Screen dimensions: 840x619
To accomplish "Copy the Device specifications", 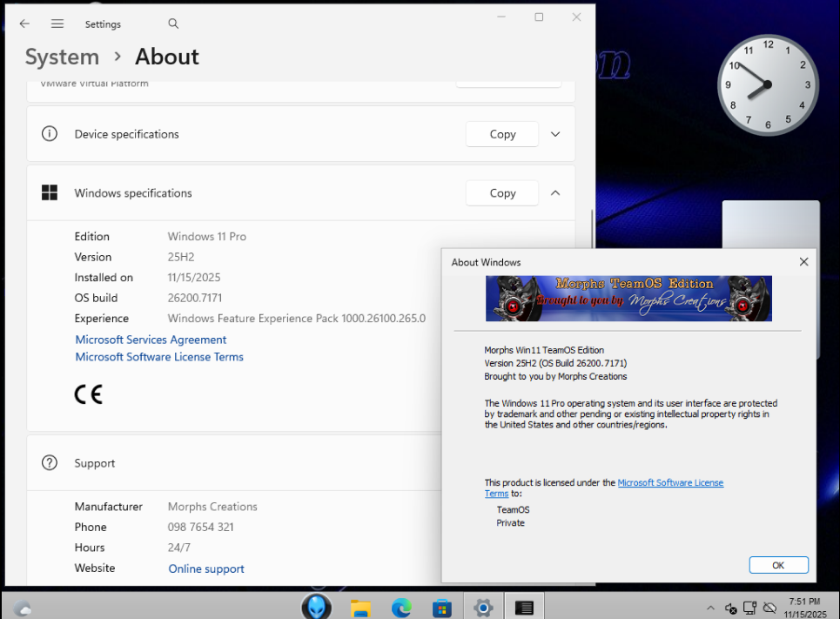I will pyautogui.click(x=502, y=134).
